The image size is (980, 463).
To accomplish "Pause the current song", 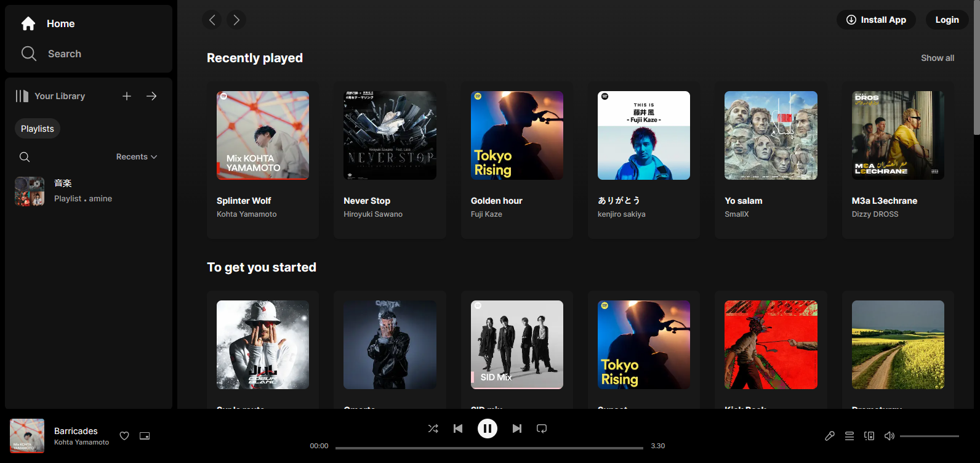I will (x=488, y=429).
